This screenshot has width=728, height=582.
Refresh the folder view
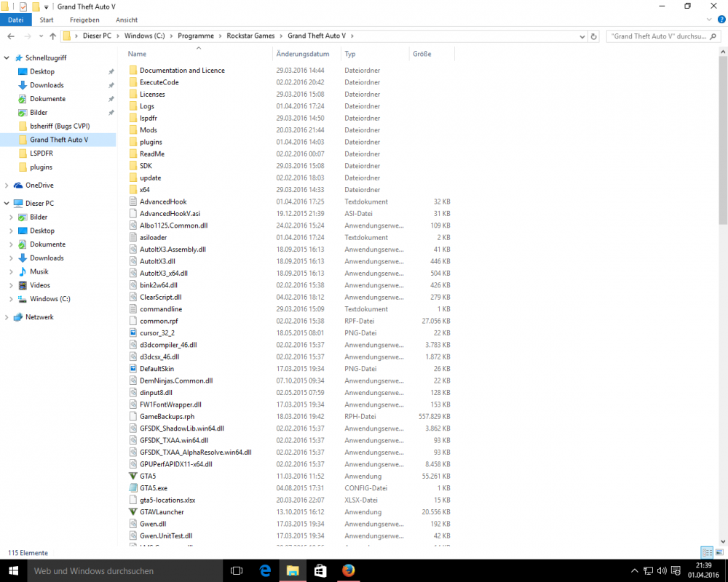pos(593,36)
